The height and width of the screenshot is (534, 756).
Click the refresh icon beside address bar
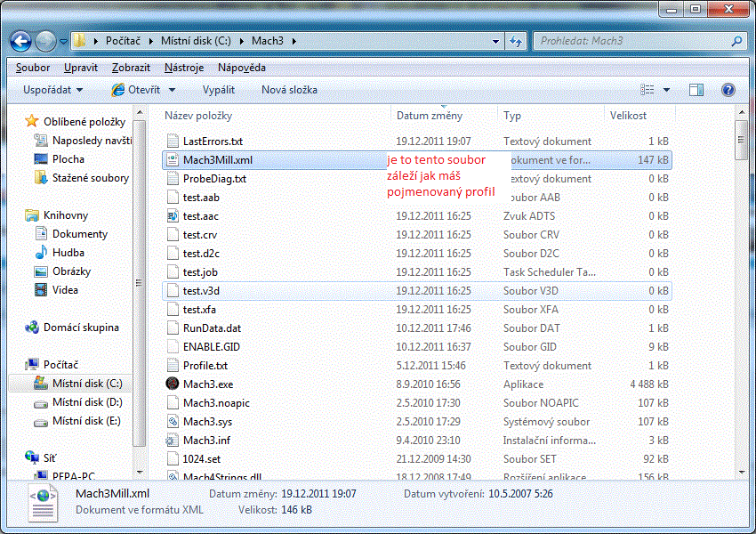point(516,41)
